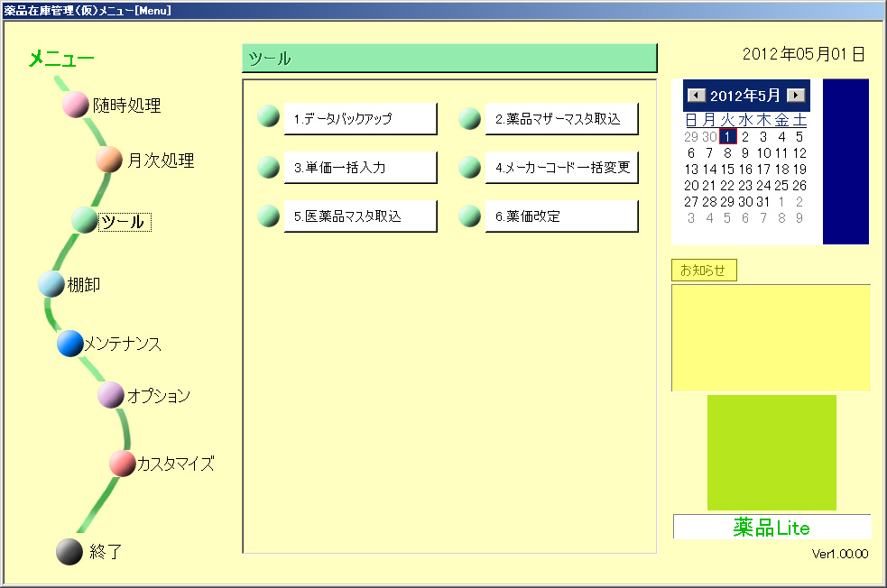Click the Ver1.00.00 version text
The height and width of the screenshot is (588, 887).
coord(840,554)
